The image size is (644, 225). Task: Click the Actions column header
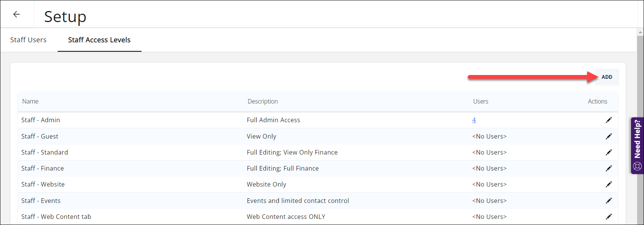[x=597, y=101]
